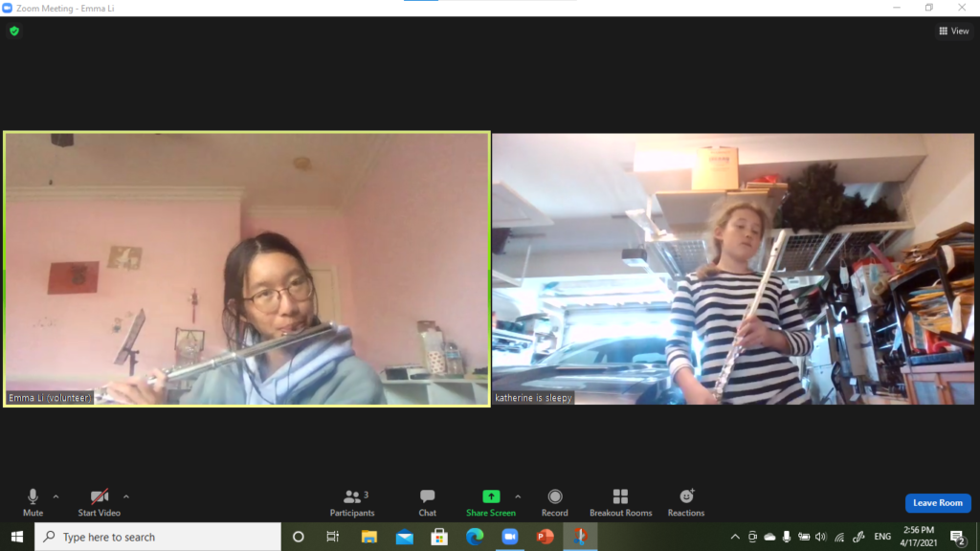Open the Participants panel
This screenshot has height=551, width=980.
pos(352,502)
